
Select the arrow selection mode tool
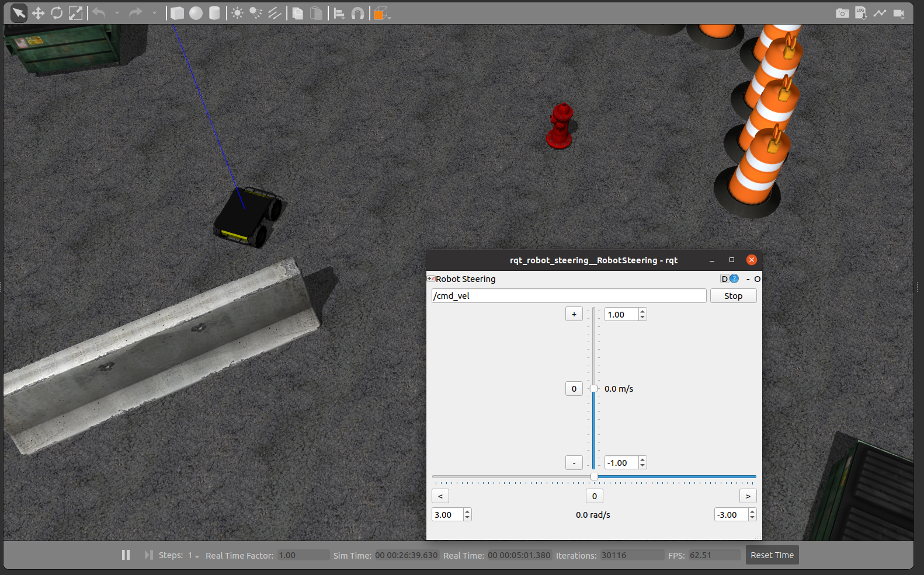[x=19, y=13]
